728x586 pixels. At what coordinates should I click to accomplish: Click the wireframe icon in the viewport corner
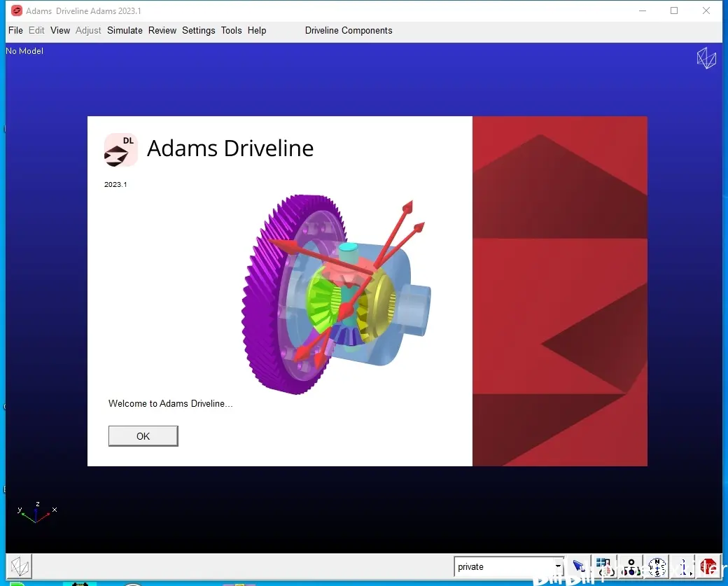click(x=706, y=58)
